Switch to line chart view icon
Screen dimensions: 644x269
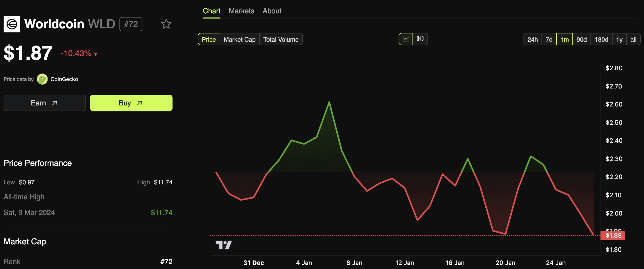pos(406,39)
